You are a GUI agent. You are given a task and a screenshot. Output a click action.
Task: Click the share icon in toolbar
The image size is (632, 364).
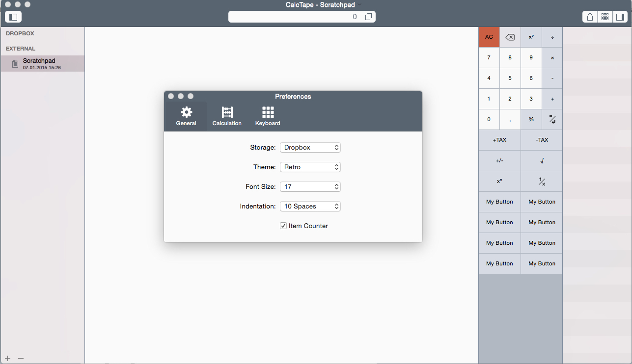590,17
